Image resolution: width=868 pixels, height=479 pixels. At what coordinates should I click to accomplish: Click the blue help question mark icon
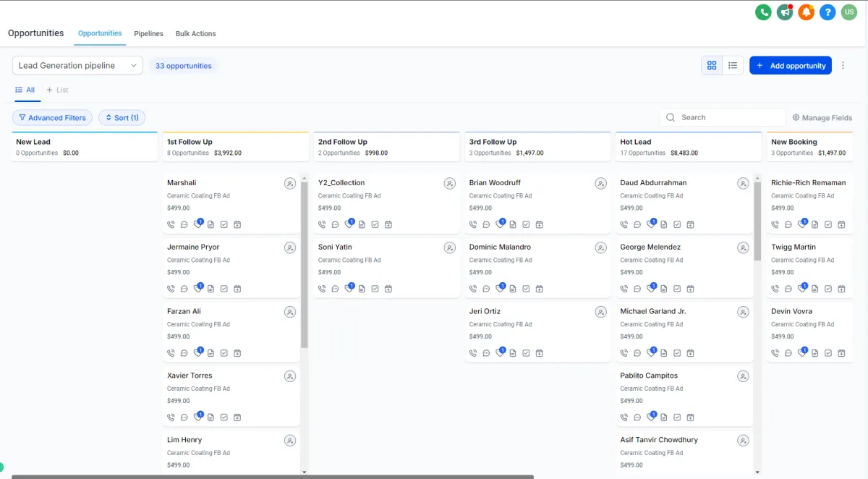(827, 12)
